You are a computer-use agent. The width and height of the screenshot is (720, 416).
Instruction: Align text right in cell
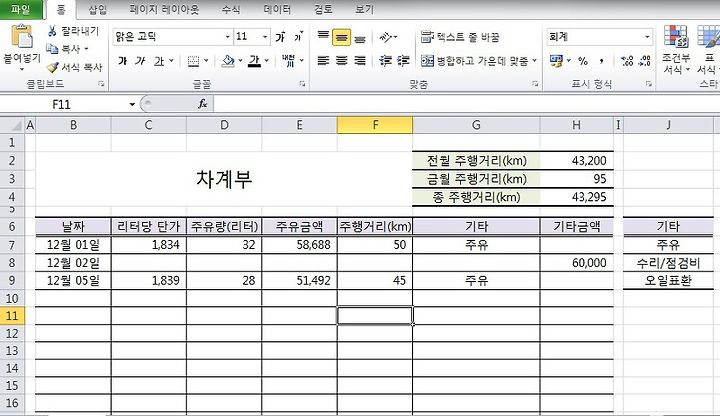(x=360, y=61)
